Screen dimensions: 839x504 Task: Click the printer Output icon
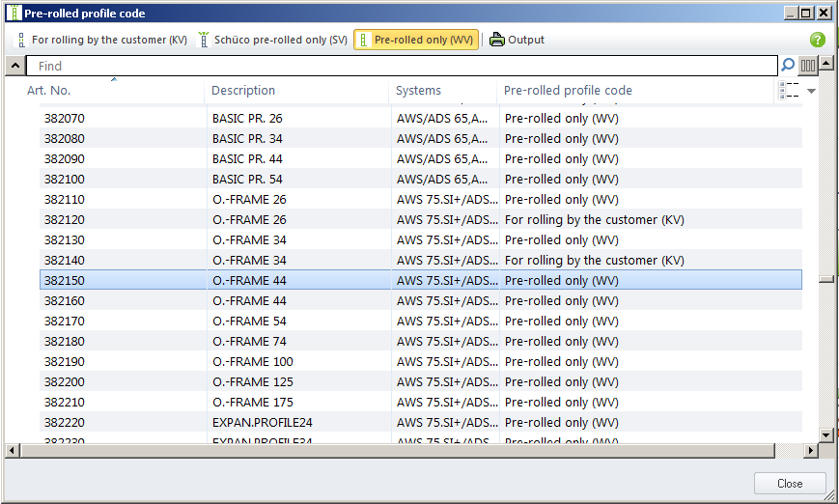(x=496, y=40)
